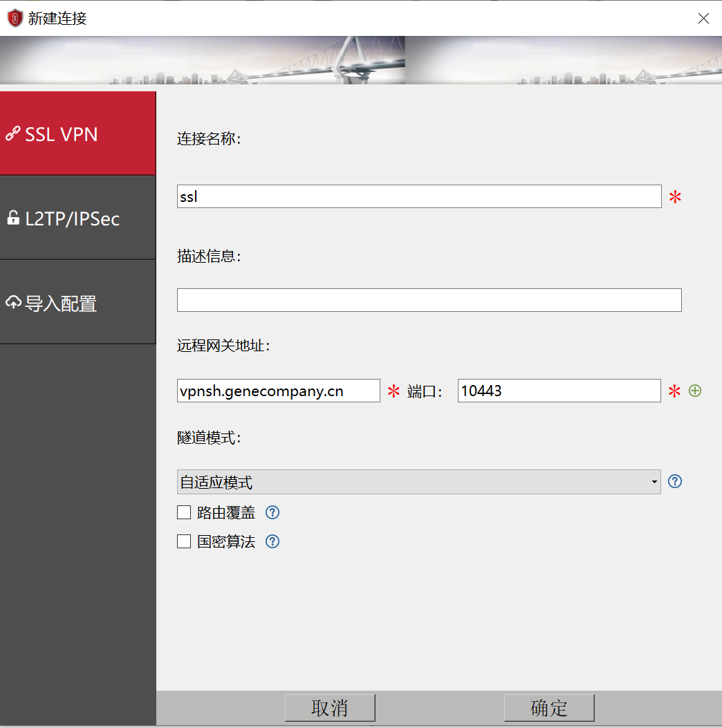The width and height of the screenshot is (722, 728).
Task: Enable the 路由覆盖 checkbox
Action: (x=184, y=512)
